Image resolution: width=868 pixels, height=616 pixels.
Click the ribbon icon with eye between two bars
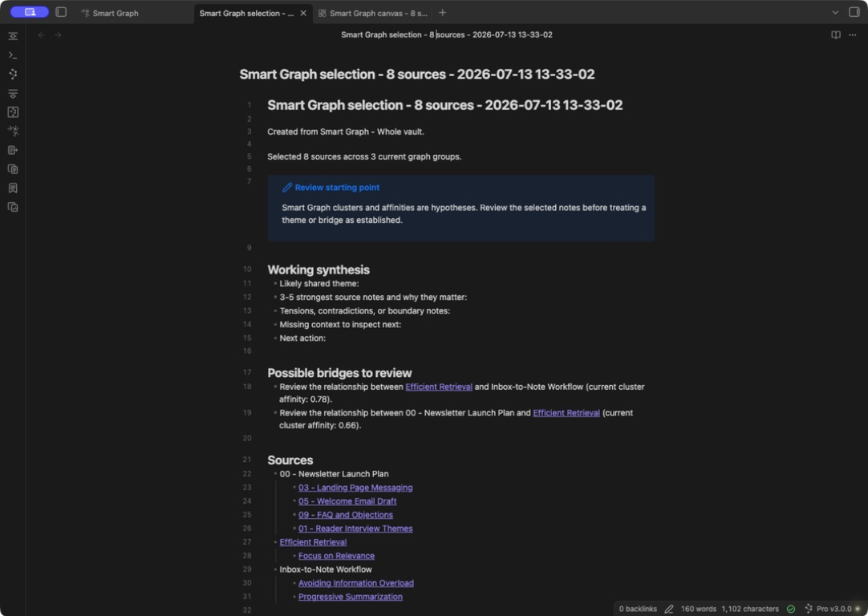pos(13,37)
